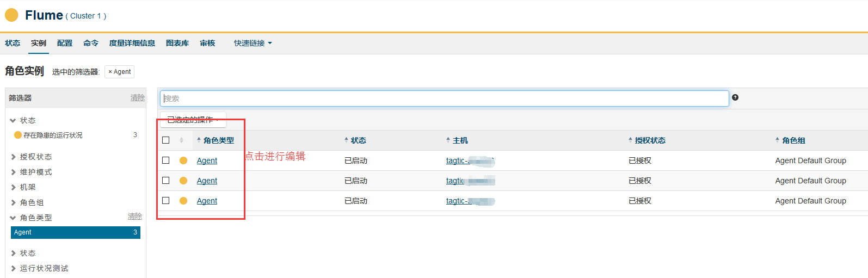Switch to the 状态 tab in the navigation bar
Viewport: 868px width, 278px height.
[x=13, y=43]
